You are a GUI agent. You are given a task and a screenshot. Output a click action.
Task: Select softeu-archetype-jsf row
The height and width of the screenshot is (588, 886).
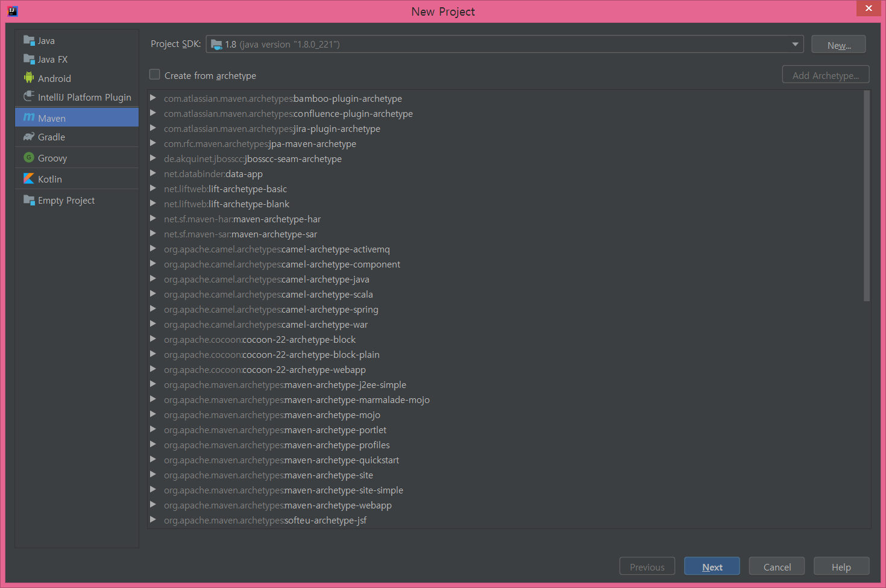tap(505, 520)
